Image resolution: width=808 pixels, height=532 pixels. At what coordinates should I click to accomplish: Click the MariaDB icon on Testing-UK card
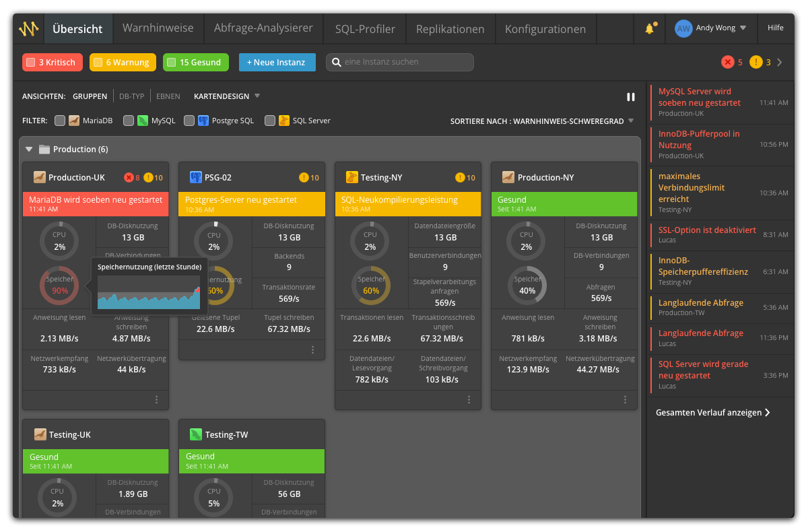click(40, 435)
